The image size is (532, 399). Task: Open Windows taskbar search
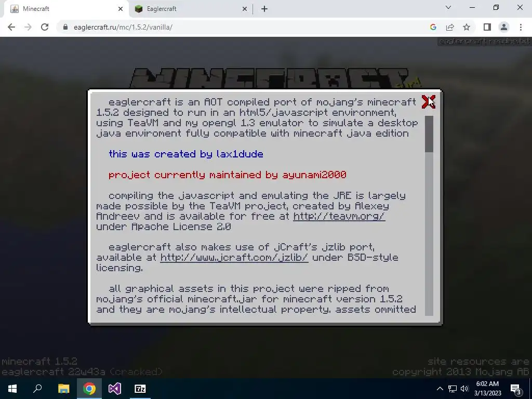click(37, 389)
